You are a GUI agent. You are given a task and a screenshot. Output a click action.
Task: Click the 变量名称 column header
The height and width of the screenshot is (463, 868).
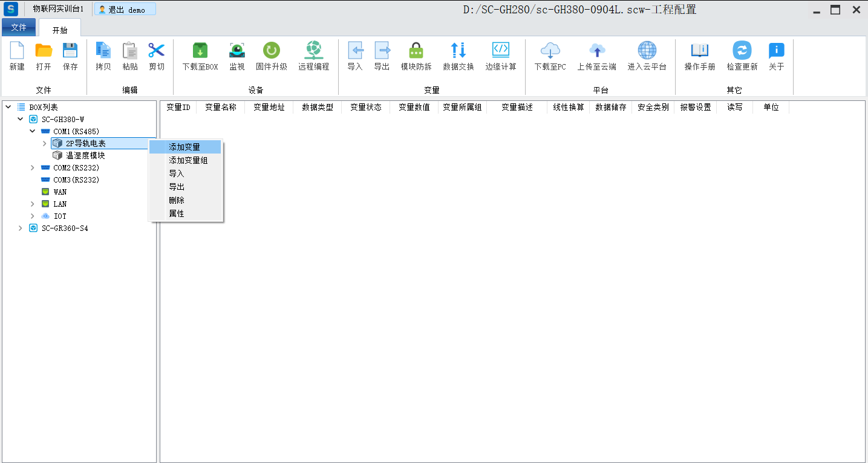pyautogui.click(x=220, y=107)
